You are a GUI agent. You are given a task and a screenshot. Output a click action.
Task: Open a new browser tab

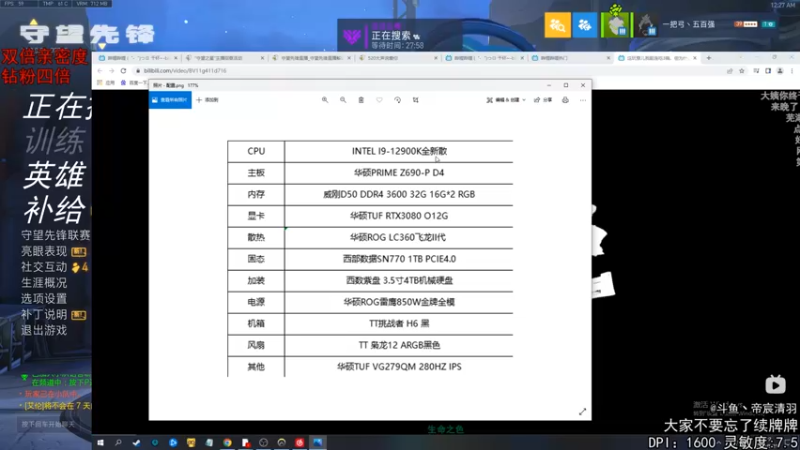click(x=709, y=58)
